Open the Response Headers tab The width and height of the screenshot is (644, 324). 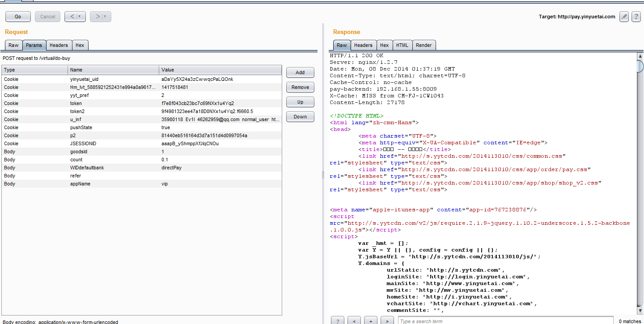pyautogui.click(x=363, y=45)
